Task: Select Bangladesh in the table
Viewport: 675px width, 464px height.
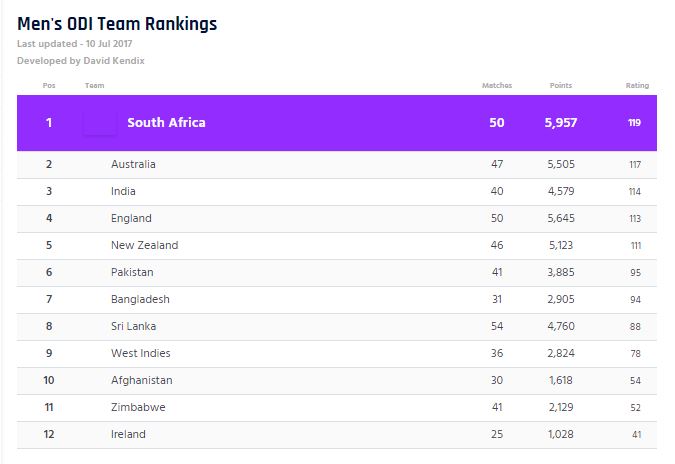Action: [x=140, y=299]
